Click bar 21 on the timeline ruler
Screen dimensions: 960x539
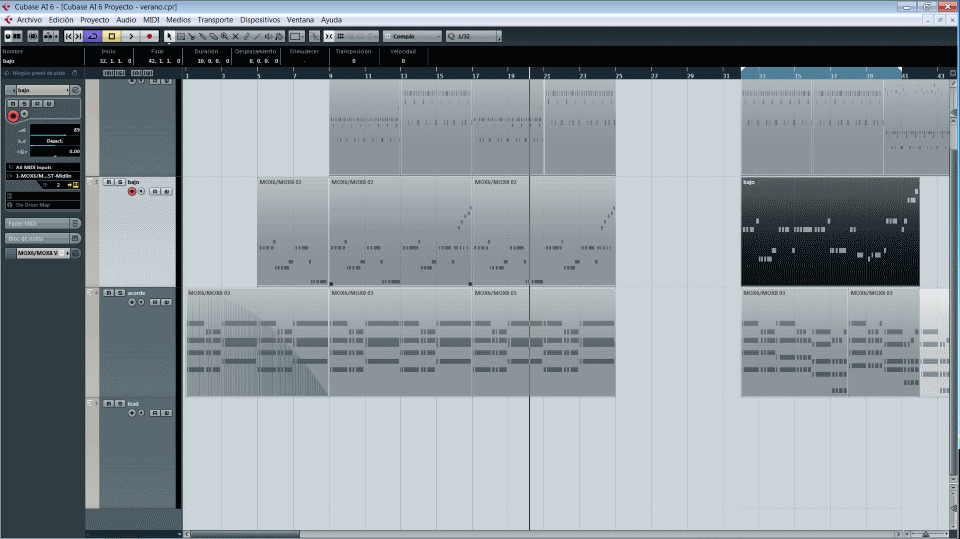(x=547, y=75)
